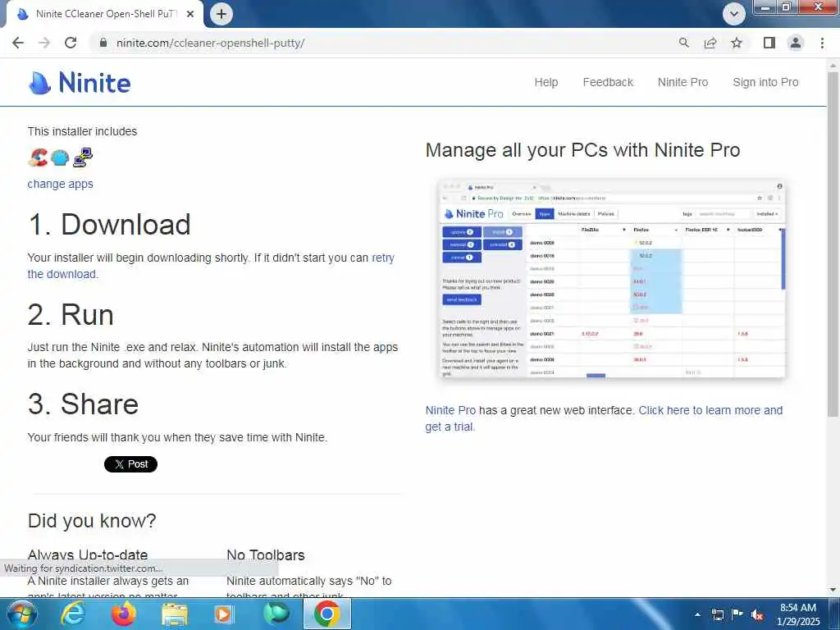Click the share page icon
Viewport: 840px width, 630px height.
[x=710, y=43]
